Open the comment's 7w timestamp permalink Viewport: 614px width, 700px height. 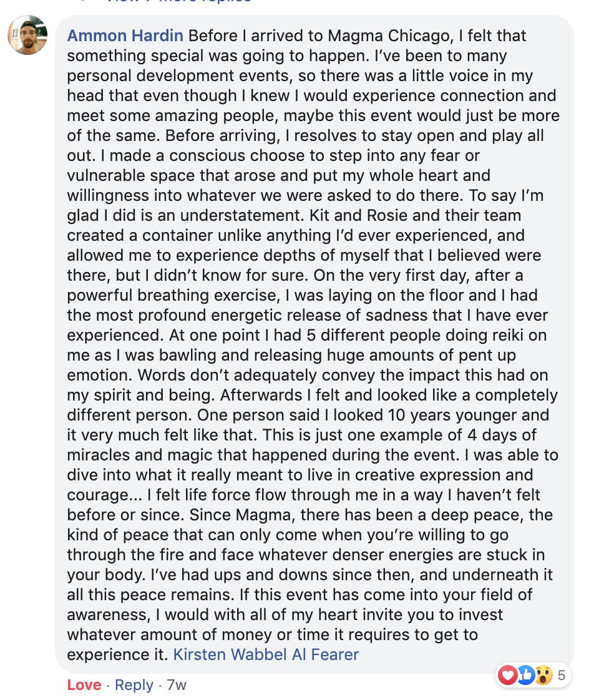pyautogui.click(x=177, y=685)
